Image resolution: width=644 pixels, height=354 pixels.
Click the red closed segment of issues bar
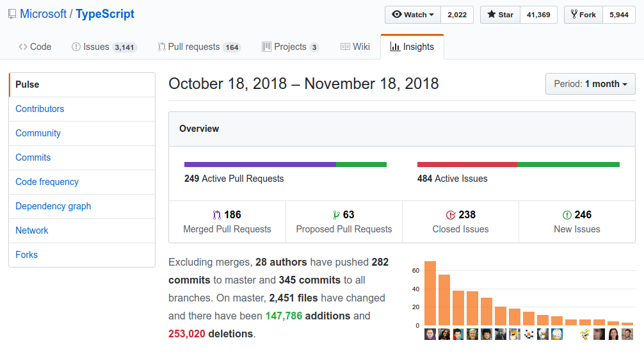(x=467, y=165)
